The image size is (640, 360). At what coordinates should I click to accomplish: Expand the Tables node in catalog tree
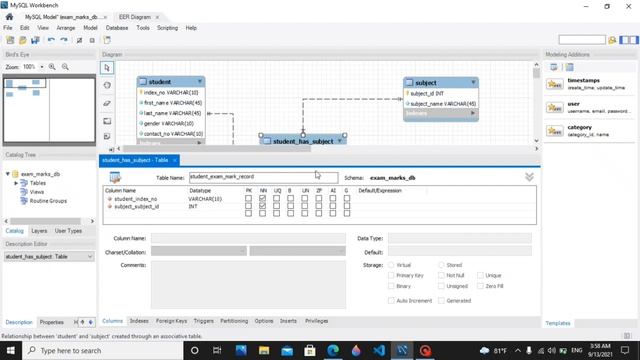click(x=16, y=183)
